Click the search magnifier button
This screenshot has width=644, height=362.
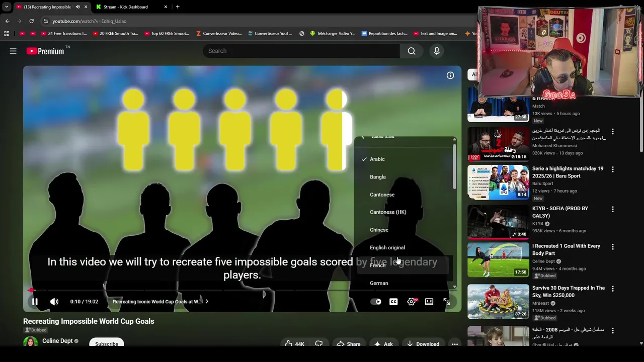(412, 51)
